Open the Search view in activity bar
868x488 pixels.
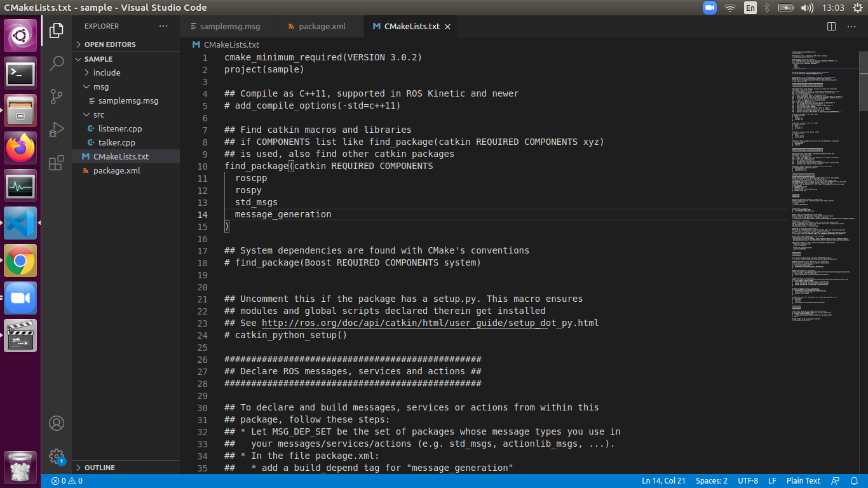point(57,63)
